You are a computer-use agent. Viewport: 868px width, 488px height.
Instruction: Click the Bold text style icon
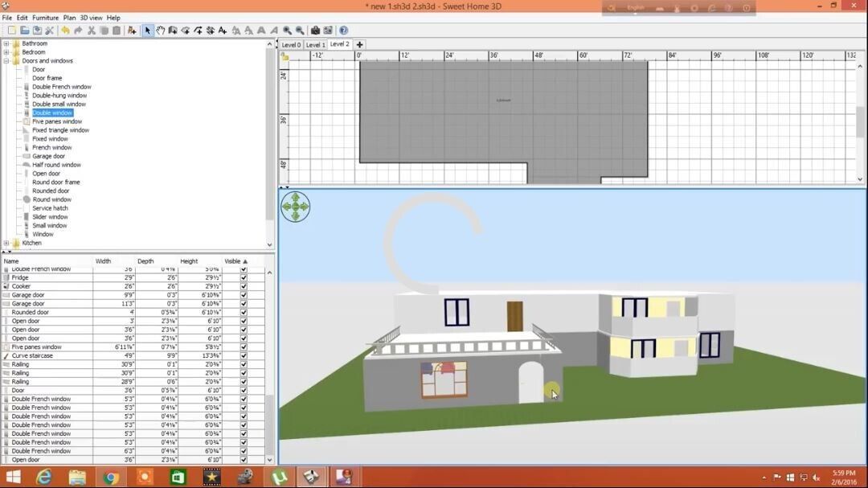click(x=261, y=31)
